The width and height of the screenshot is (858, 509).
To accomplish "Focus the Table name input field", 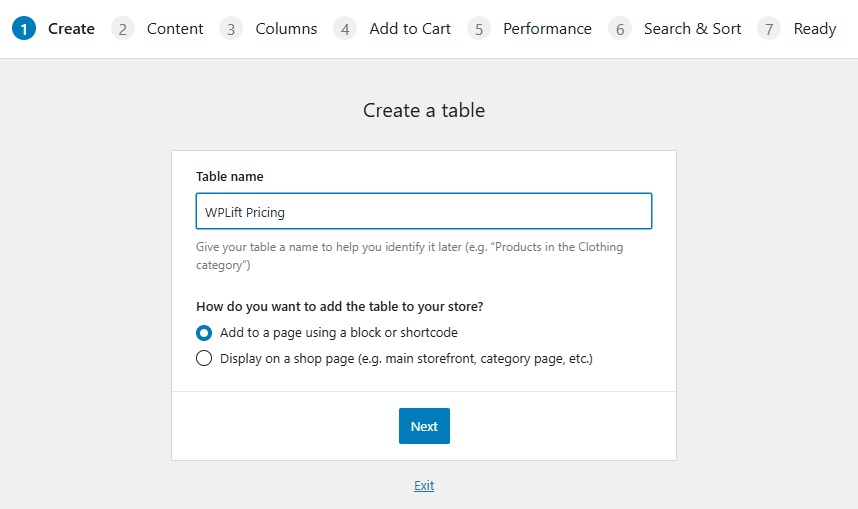I will (x=424, y=212).
